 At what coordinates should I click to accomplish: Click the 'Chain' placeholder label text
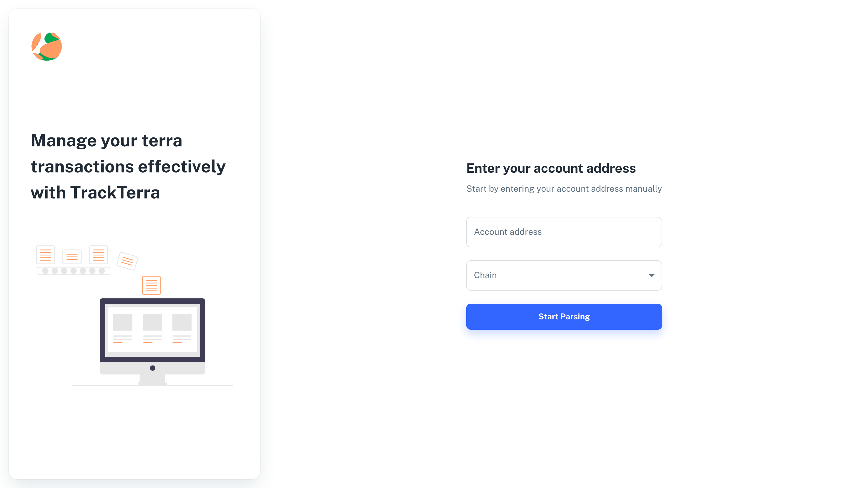pos(485,275)
